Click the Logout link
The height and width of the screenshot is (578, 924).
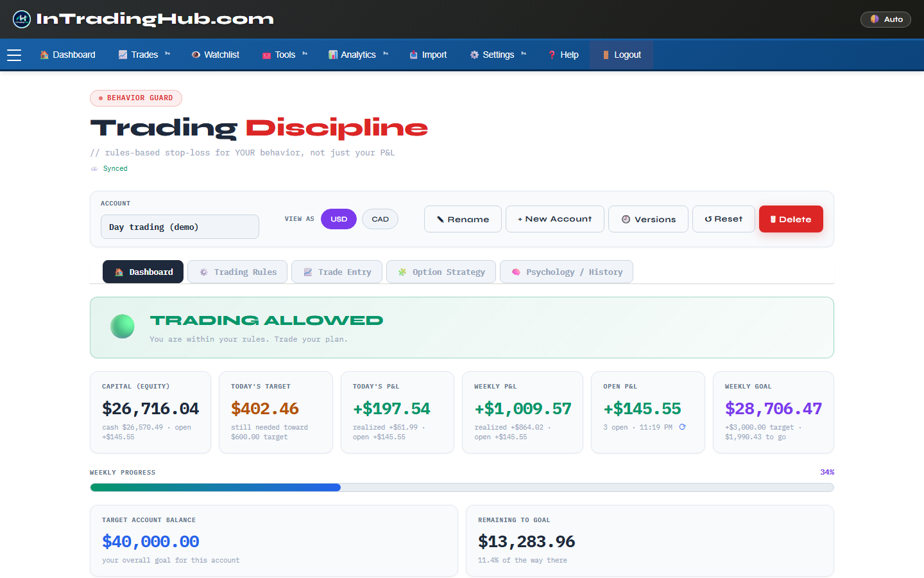(621, 55)
